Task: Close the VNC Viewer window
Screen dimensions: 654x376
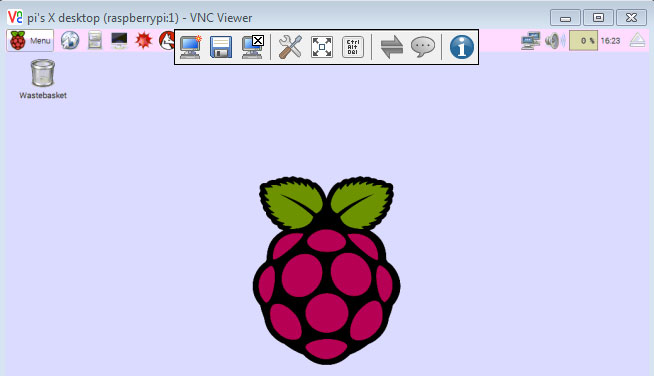Action: pyautogui.click(x=631, y=18)
